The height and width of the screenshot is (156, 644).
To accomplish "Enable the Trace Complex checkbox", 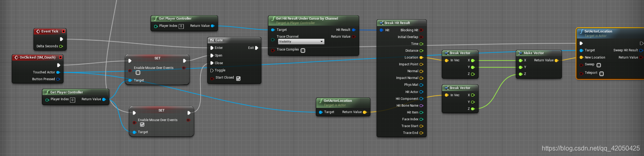I will [303, 50].
